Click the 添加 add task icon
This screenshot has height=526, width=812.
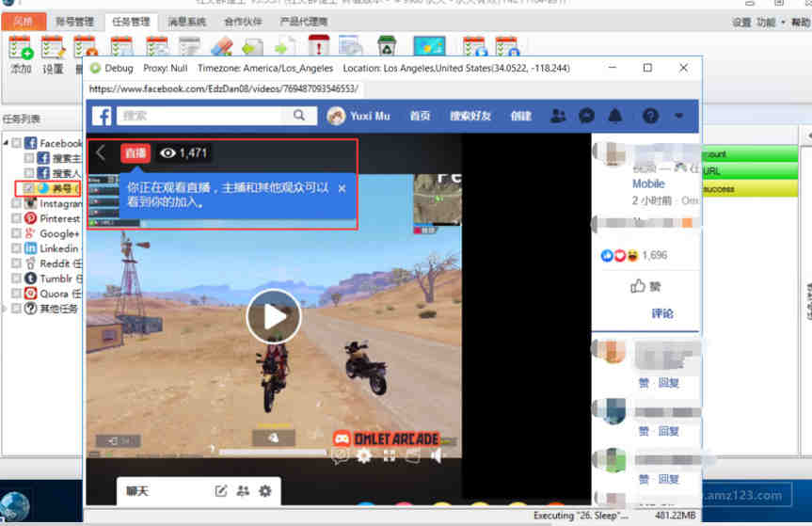20,48
